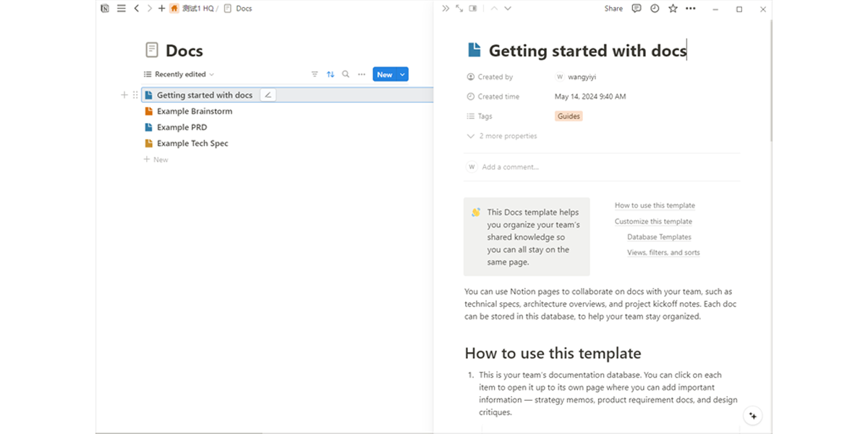
Task: Add page to favorites with star icon
Action: point(673,9)
